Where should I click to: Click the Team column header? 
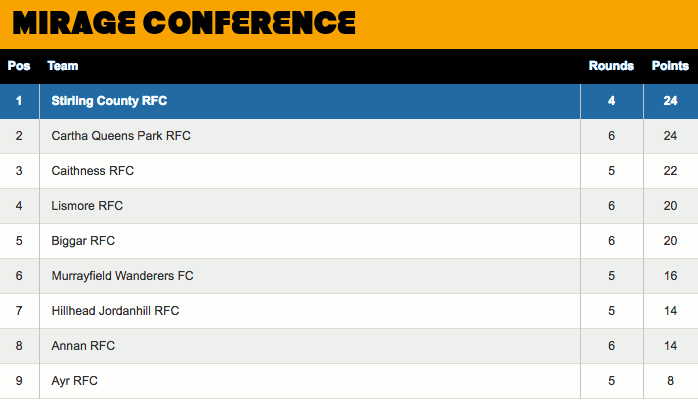(x=63, y=66)
